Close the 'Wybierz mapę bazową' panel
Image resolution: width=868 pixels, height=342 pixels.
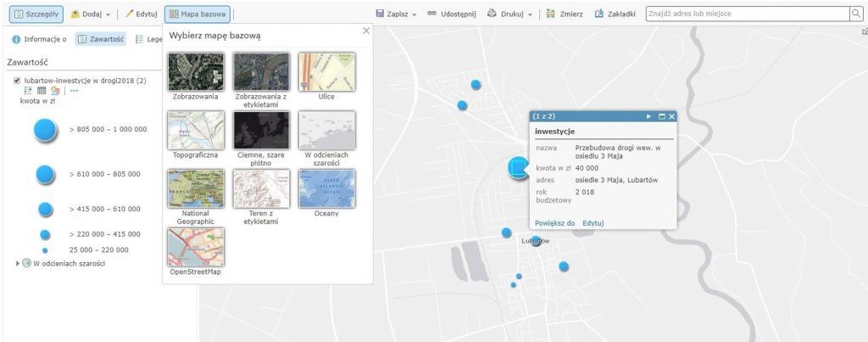(366, 31)
